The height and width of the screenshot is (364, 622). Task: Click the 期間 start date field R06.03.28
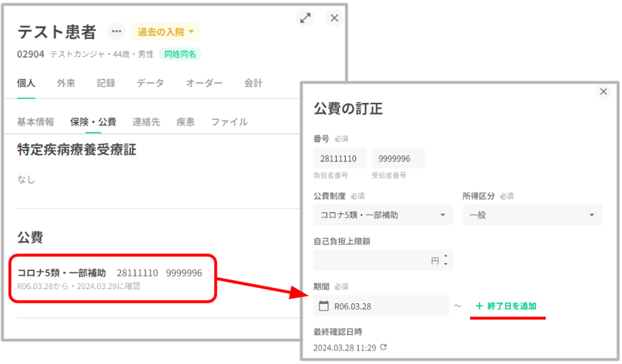point(381,306)
